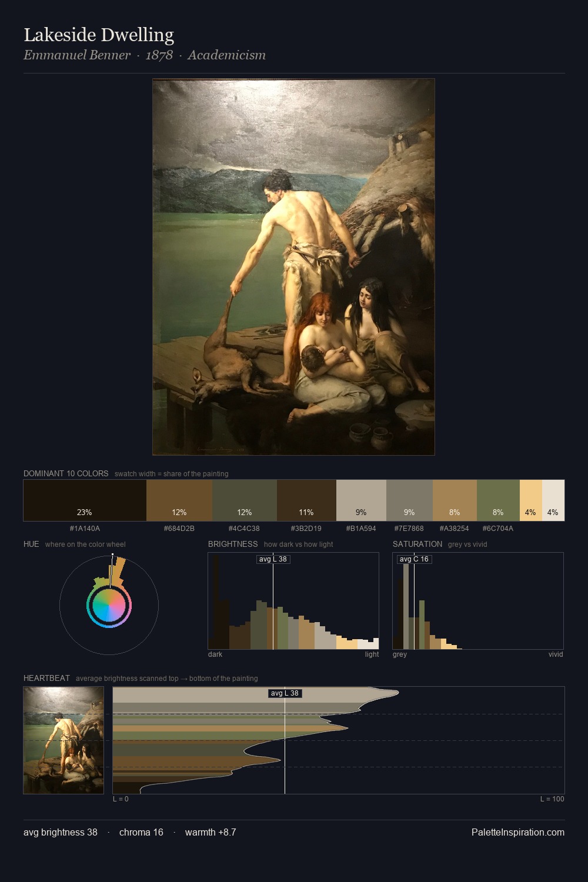Click 'avg C 16' marker in saturation chart
The image size is (588, 882).
pos(415,559)
